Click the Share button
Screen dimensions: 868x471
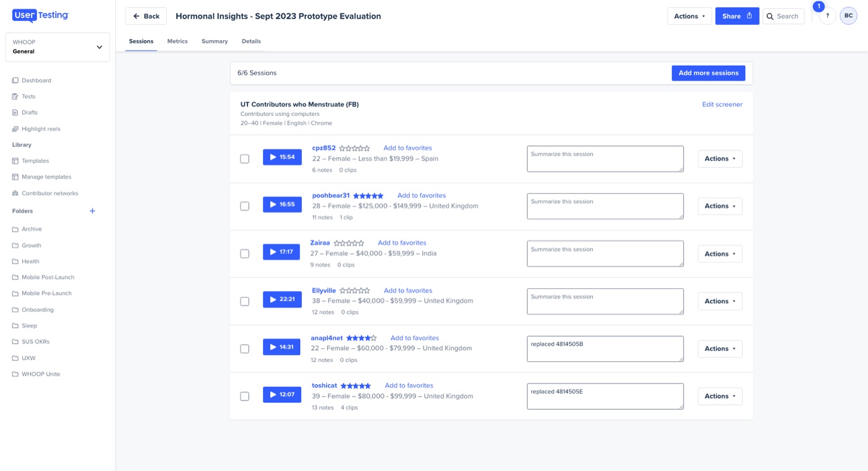point(737,16)
